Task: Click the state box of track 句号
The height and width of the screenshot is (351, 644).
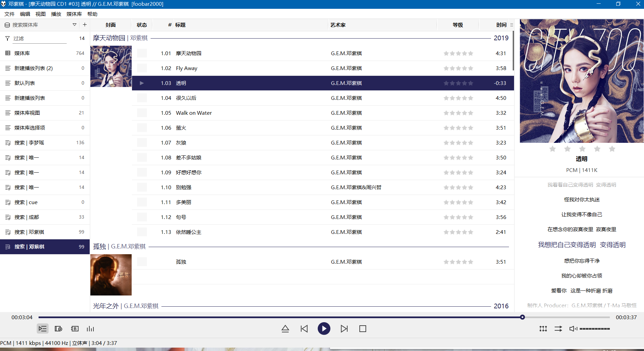Action: click(142, 217)
